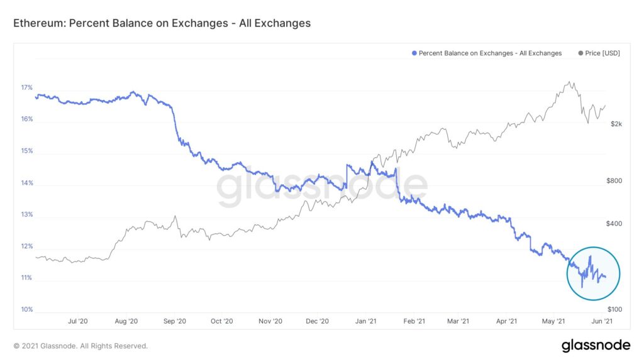Toggle Price [USD] legend entry
The height and width of the screenshot is (362, 644).
[599, 53]
